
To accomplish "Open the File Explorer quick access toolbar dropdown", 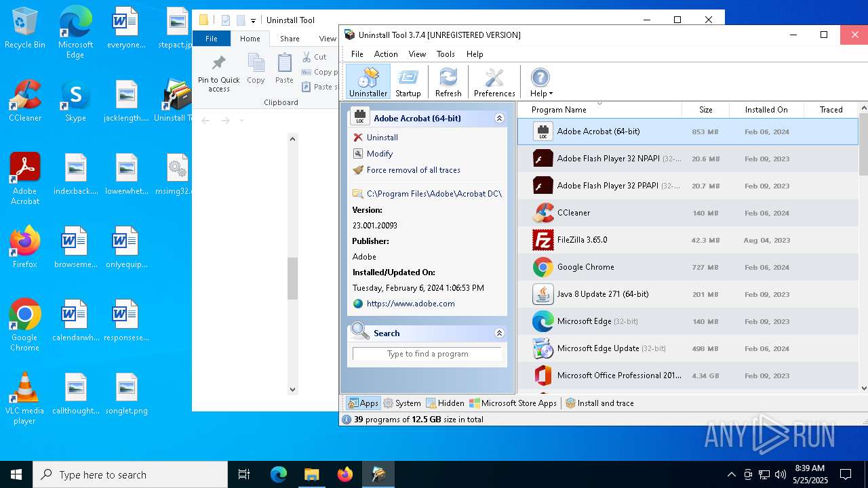I will (253, 20).
